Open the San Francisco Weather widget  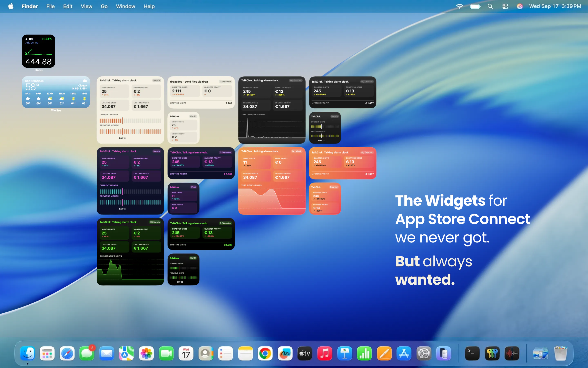coord(56,92)
